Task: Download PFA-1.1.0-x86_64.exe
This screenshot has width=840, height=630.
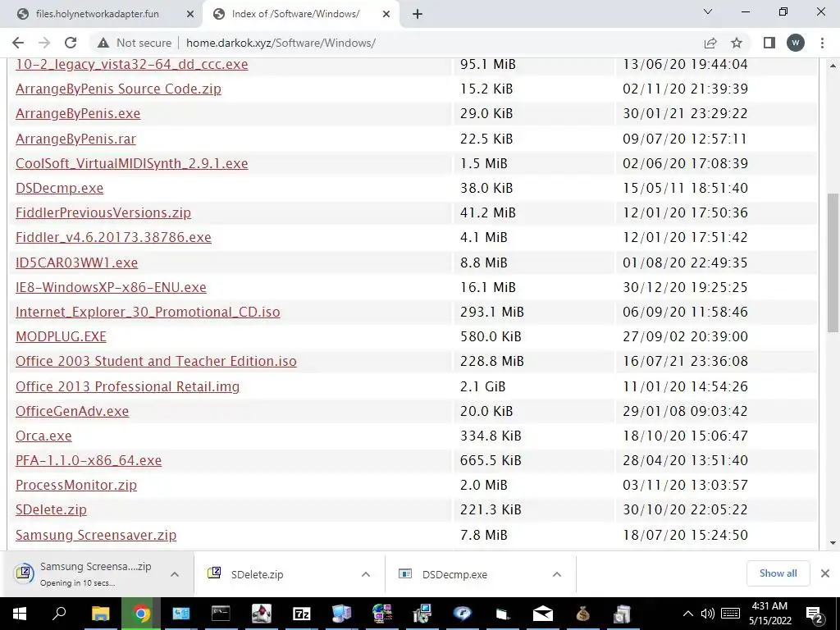Action: point(89,460)
